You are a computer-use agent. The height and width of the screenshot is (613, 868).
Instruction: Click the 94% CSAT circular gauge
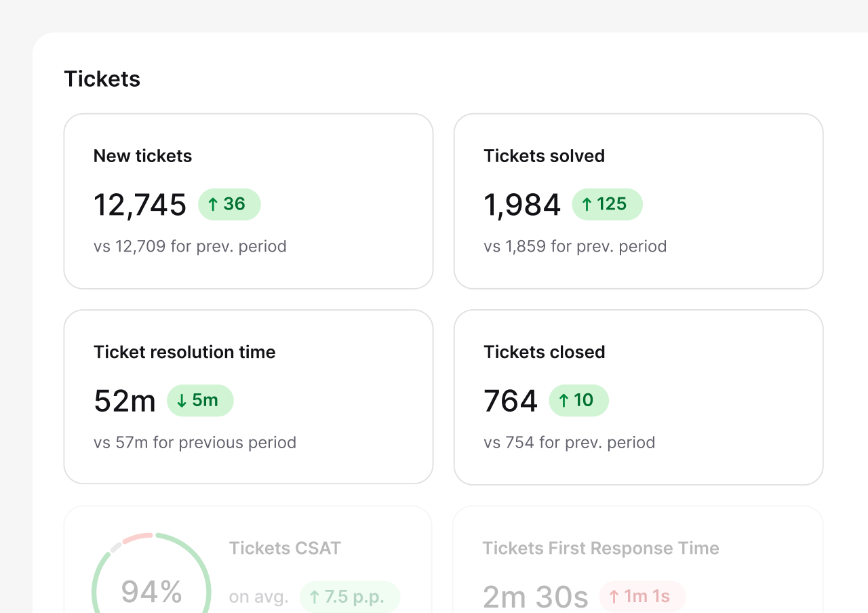click(x=151, y=574)
